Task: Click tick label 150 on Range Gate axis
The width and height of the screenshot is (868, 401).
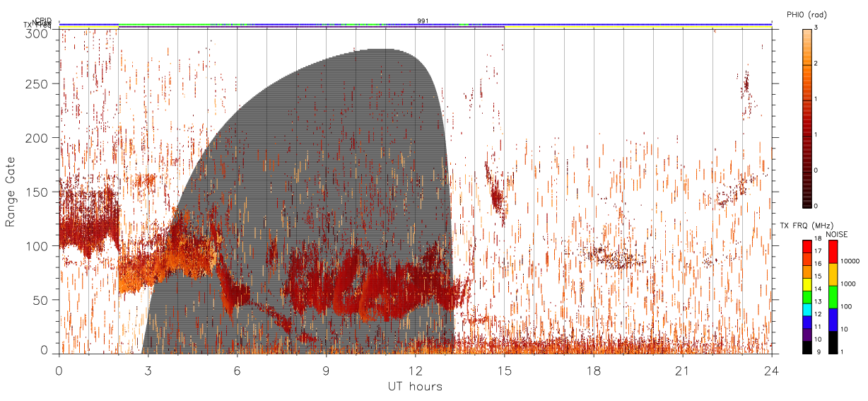Action: 38,192
